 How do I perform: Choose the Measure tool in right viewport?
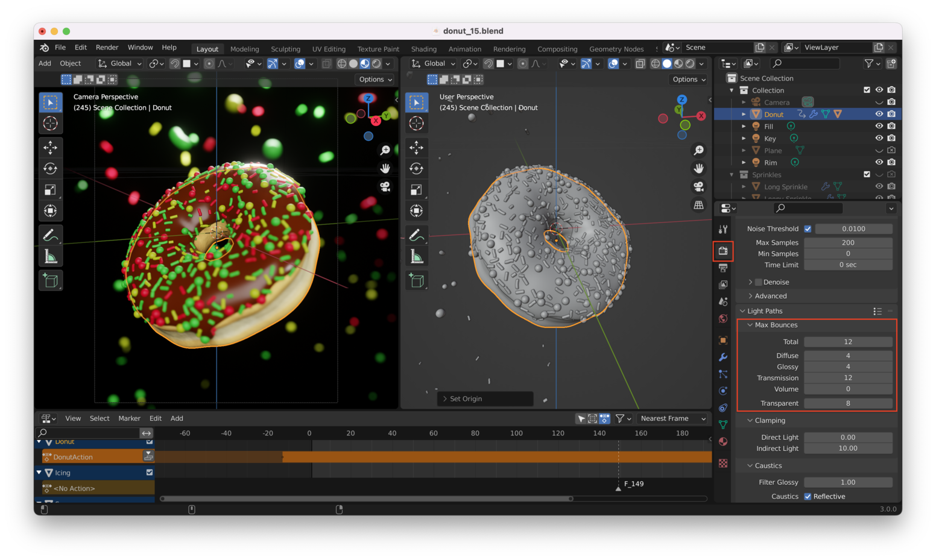point(416,257)
